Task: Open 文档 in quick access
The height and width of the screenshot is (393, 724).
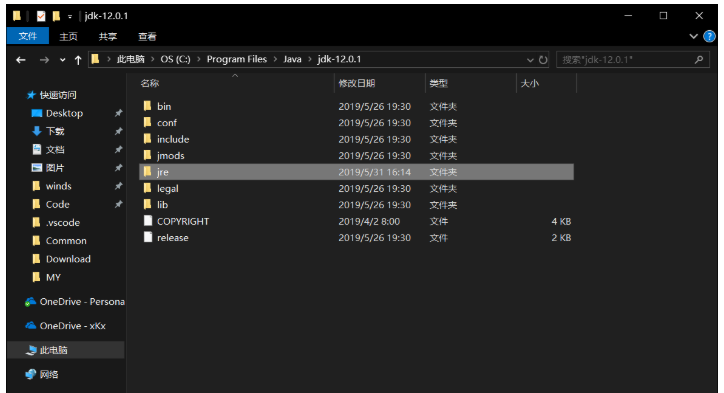Action: pyautogui.click(x=55, y=150)
